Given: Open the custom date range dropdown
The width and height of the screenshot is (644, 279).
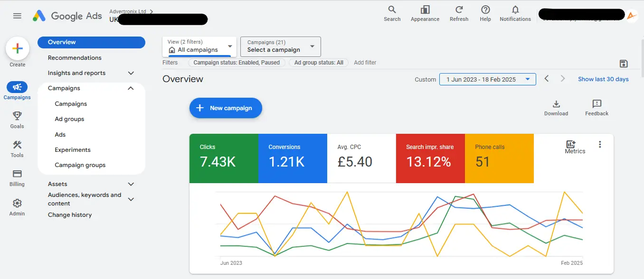Looking at the screenshot, I should pos(488,79).
